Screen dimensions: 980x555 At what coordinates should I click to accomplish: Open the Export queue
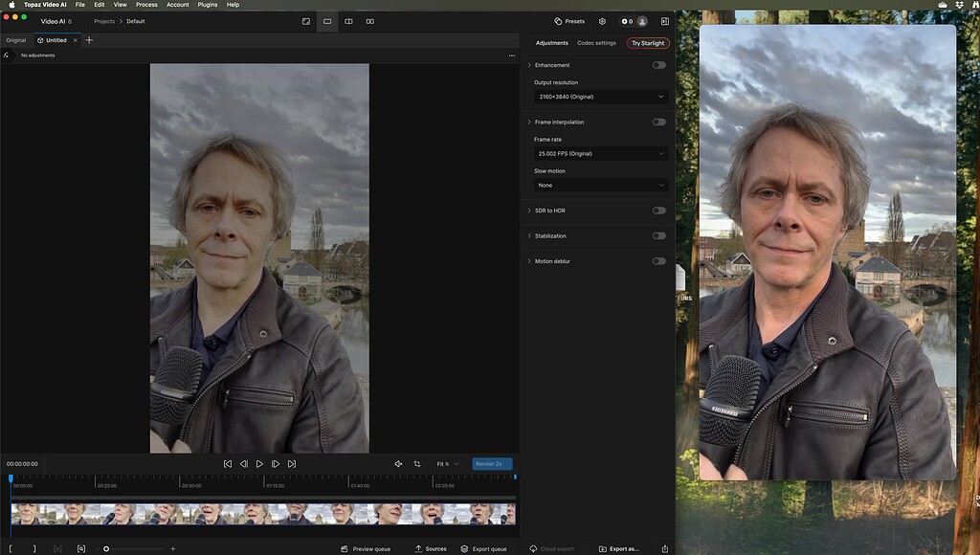click(x=483, y=548)
